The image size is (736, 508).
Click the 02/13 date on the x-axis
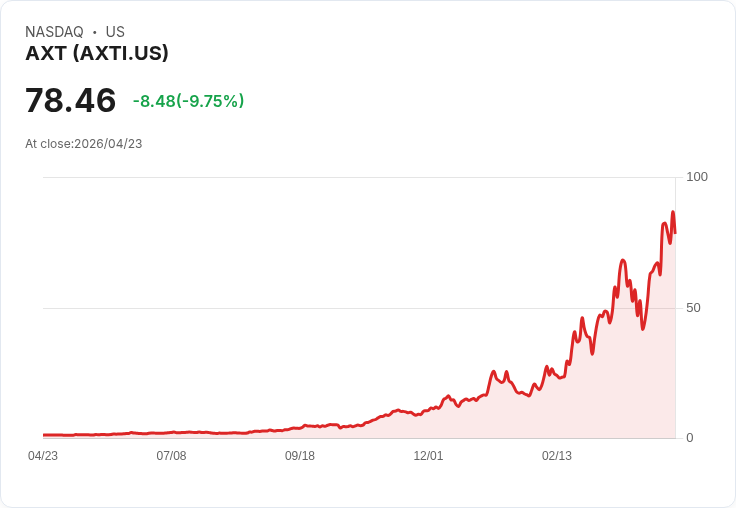pyautogui.click(x=557, y=456)
